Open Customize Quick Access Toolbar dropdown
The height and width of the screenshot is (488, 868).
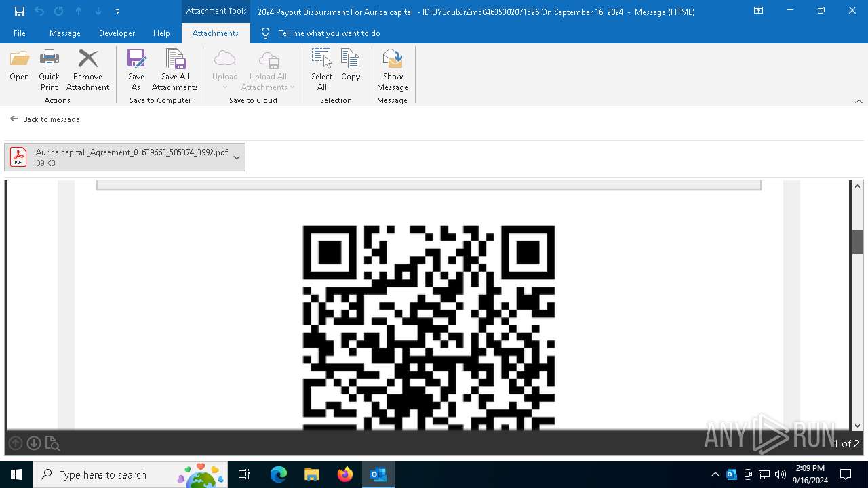tap(118, 12)
